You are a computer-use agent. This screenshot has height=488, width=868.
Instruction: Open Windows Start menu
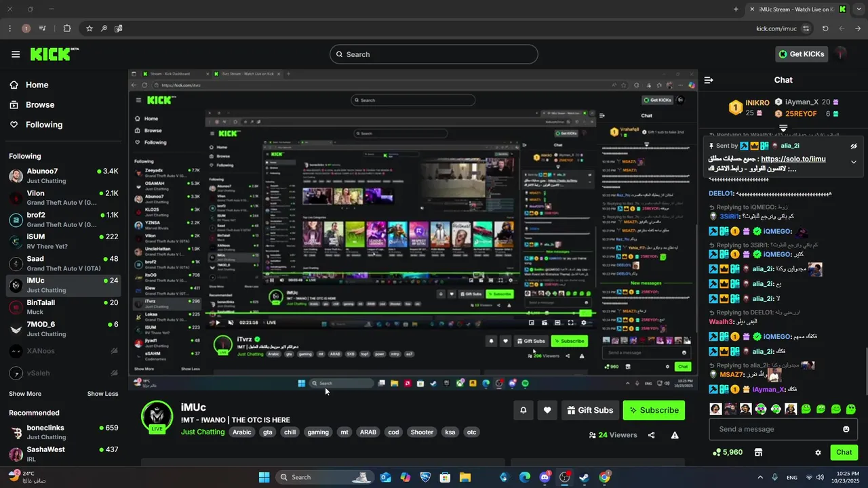pos(264,477)
